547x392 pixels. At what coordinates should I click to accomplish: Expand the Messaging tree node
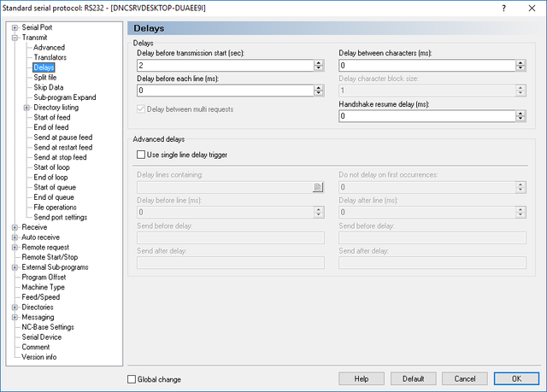tap(15, 318)
